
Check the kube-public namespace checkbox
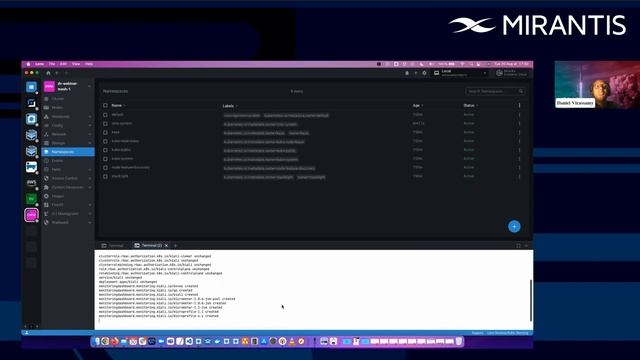105,150
